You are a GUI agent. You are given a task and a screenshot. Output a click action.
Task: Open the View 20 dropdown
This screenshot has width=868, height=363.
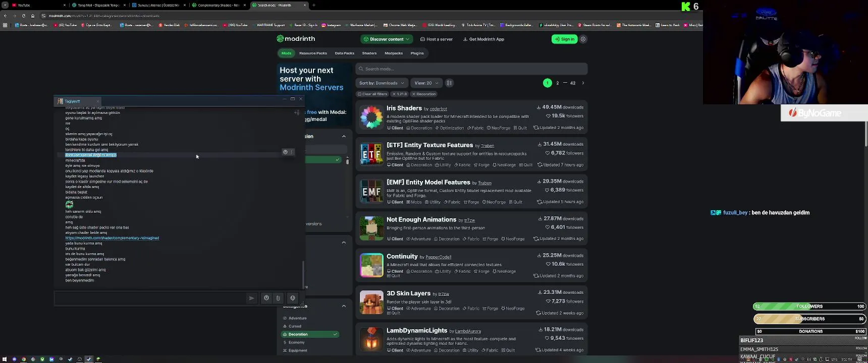426,83
